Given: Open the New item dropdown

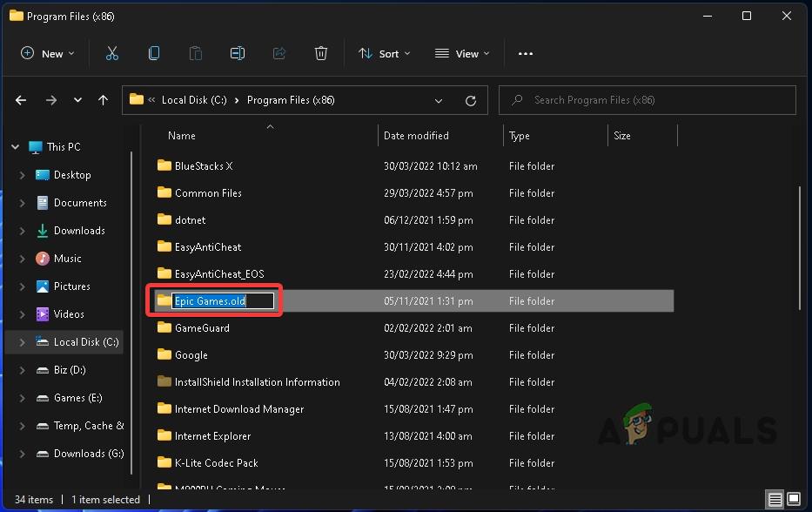Looking at the screenshot, I should point(47,53).
